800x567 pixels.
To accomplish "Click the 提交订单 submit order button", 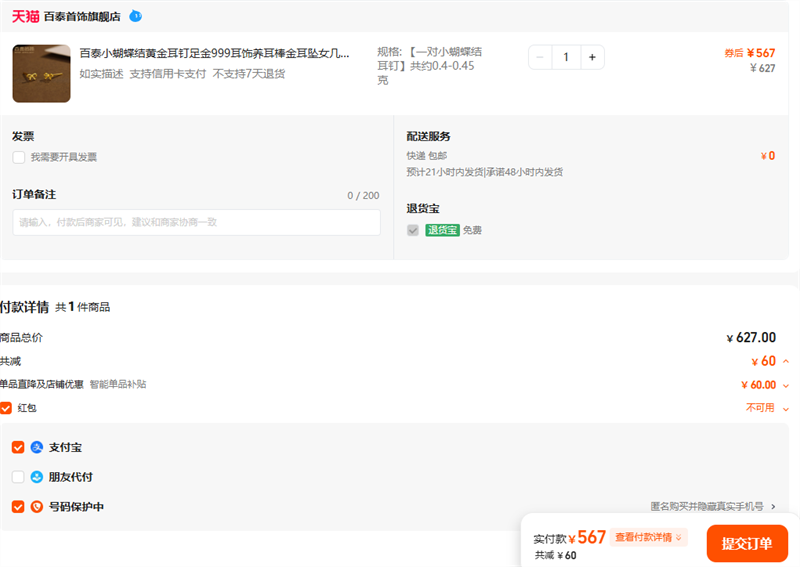I will point(747,543).
